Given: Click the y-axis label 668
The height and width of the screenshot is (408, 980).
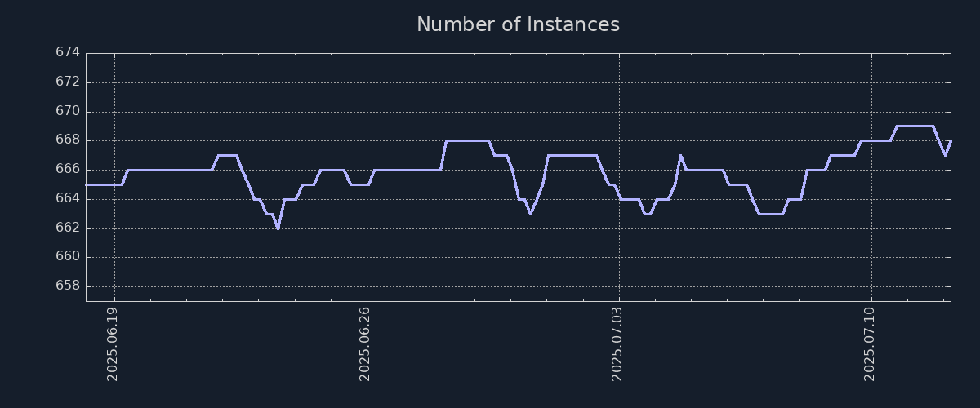Looking at the screenshot, I should tap(68, 140).
